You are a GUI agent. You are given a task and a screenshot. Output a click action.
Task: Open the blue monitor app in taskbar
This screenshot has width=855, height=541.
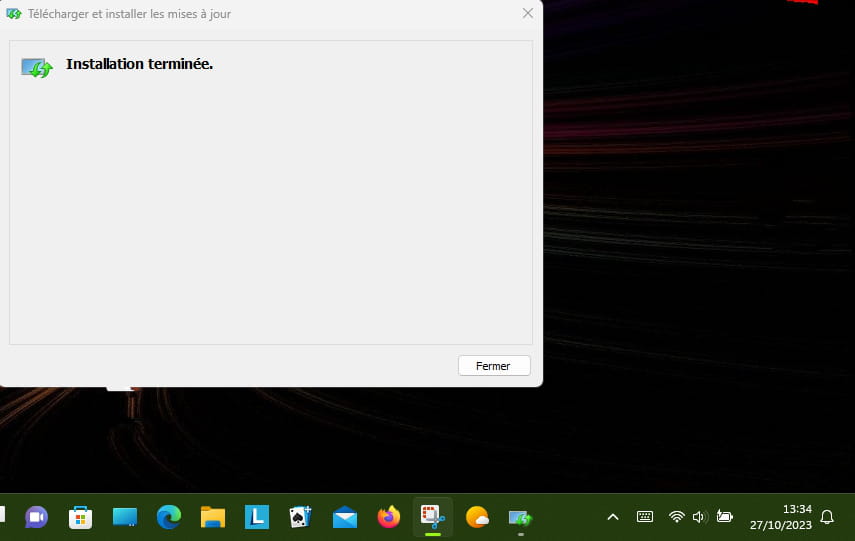[x=124, y=517]
